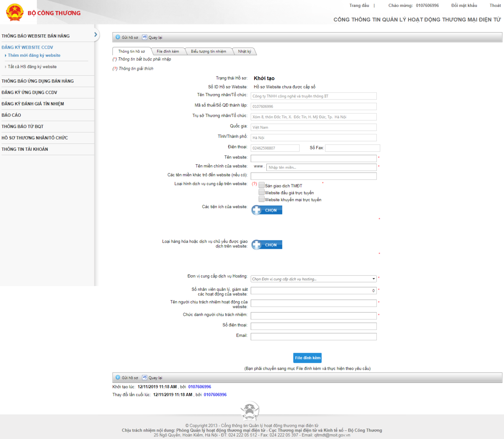The image size is (504, 439).
Task: Check the Sàn giao dịch TMĐT checkbox
Action: coord(261,185)
